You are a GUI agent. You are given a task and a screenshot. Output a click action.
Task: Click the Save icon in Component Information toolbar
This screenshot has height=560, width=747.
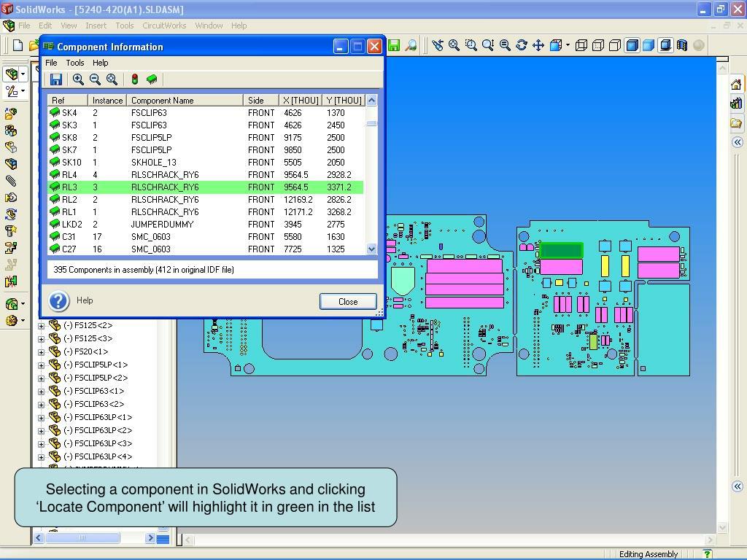56,79
